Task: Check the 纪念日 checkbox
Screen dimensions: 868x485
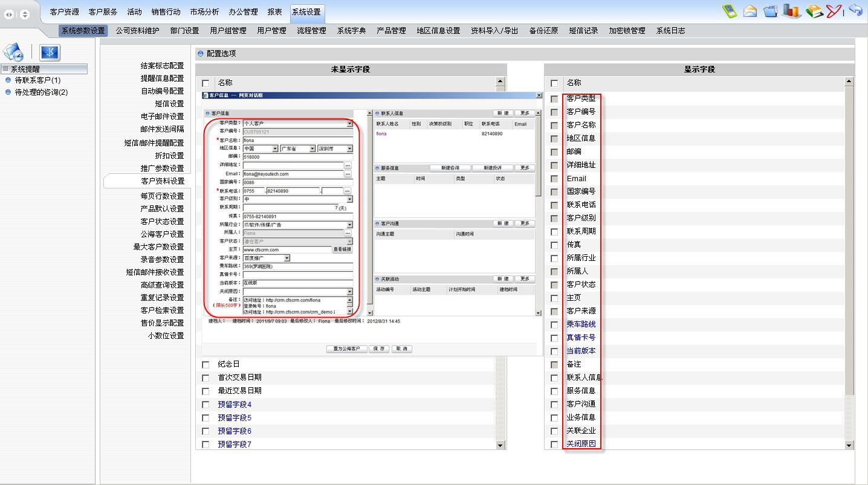Action: [206, 365]
